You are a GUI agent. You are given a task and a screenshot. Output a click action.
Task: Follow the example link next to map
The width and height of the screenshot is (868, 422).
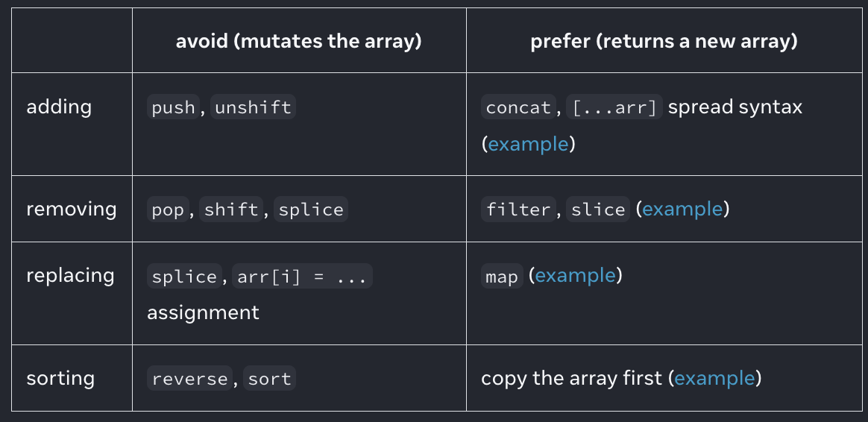[575, 276]
